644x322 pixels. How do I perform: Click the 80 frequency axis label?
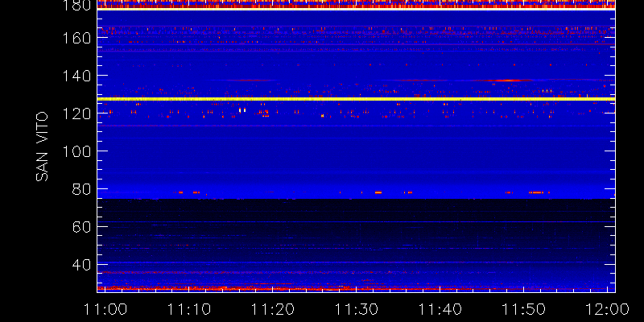coord(82,189)
